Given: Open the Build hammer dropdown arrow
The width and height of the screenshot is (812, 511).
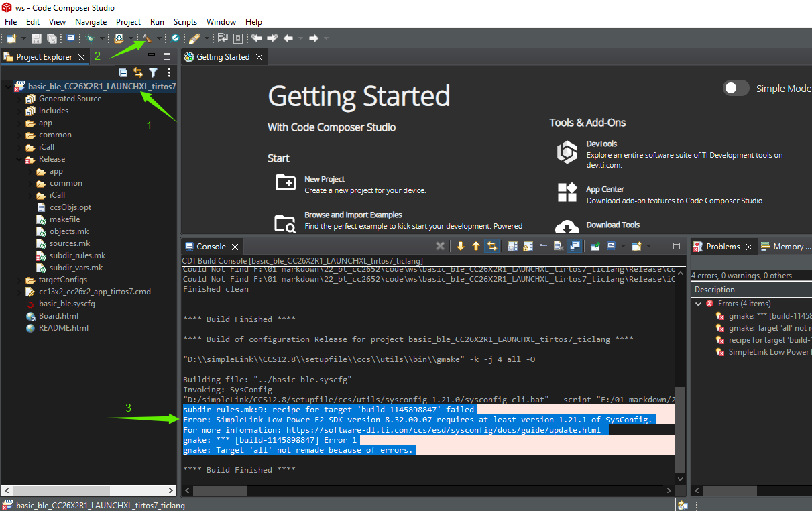Looking at the screenshot, I should [x=159, y=38].
